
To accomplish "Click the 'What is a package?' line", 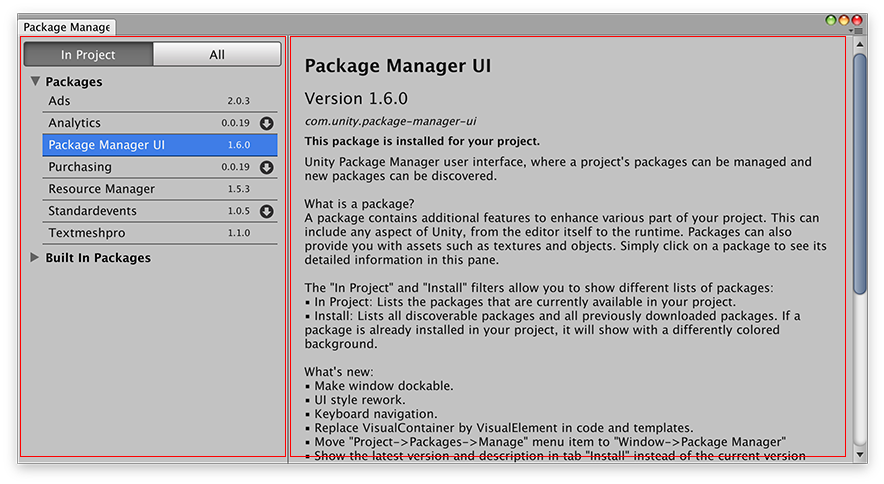I will (x=359, y=204).
